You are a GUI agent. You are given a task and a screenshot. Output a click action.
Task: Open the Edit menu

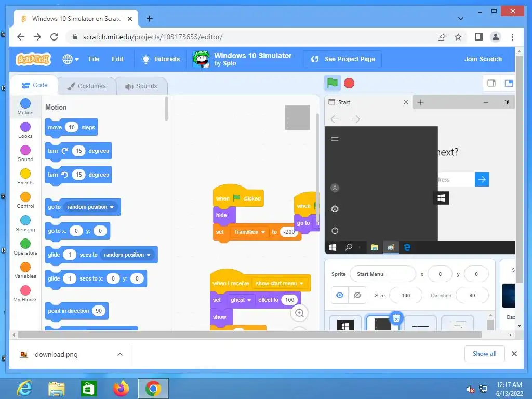coord(118,59)
